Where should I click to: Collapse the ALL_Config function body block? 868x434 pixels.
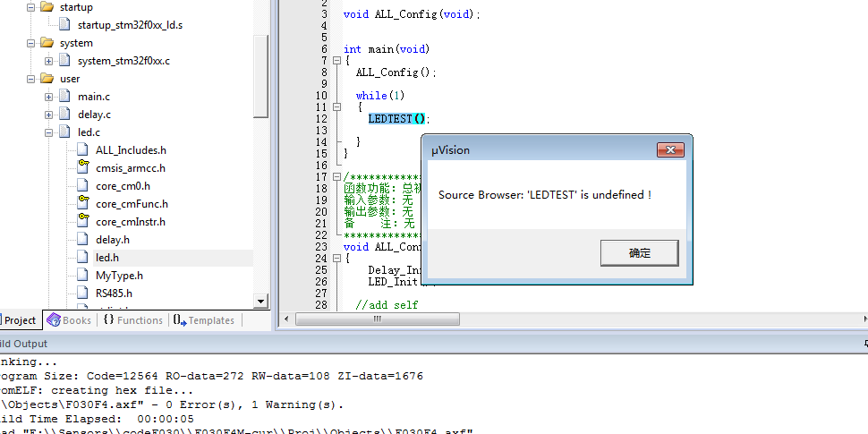(x=336, y=258)
